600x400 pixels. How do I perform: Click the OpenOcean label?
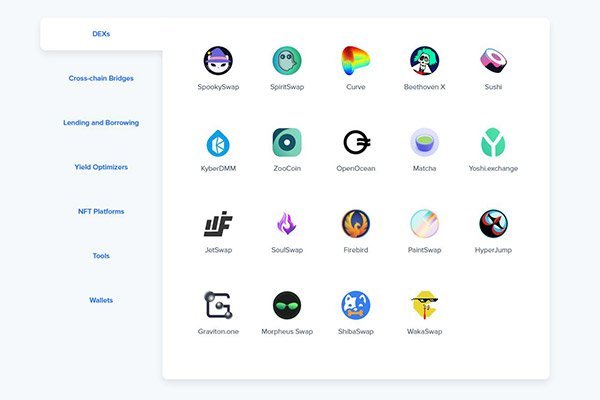[x=355, y=168]
